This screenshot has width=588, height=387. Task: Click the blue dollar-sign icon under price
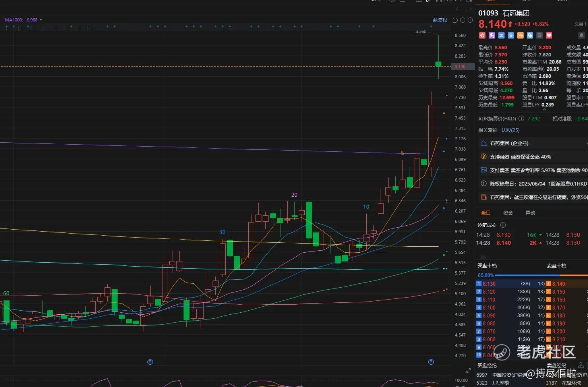click(511, 35)
